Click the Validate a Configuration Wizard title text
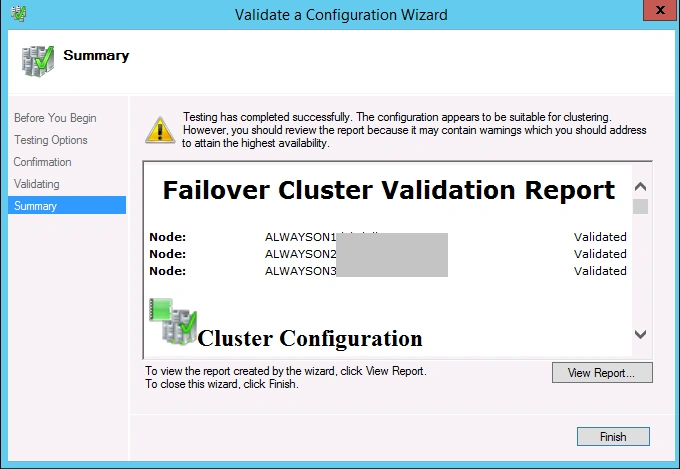 click(341, 15)
